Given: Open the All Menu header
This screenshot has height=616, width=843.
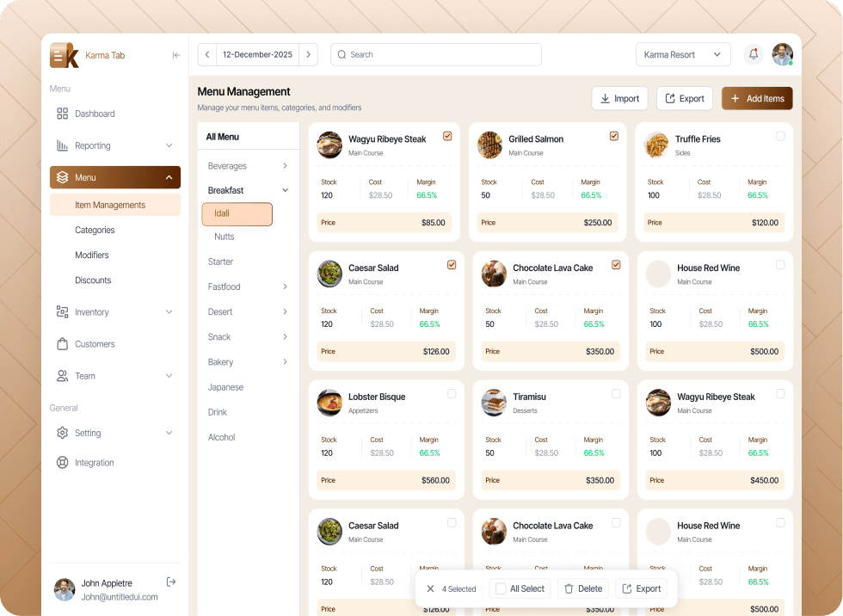Looking at the screenshot, I should [223, 137].
